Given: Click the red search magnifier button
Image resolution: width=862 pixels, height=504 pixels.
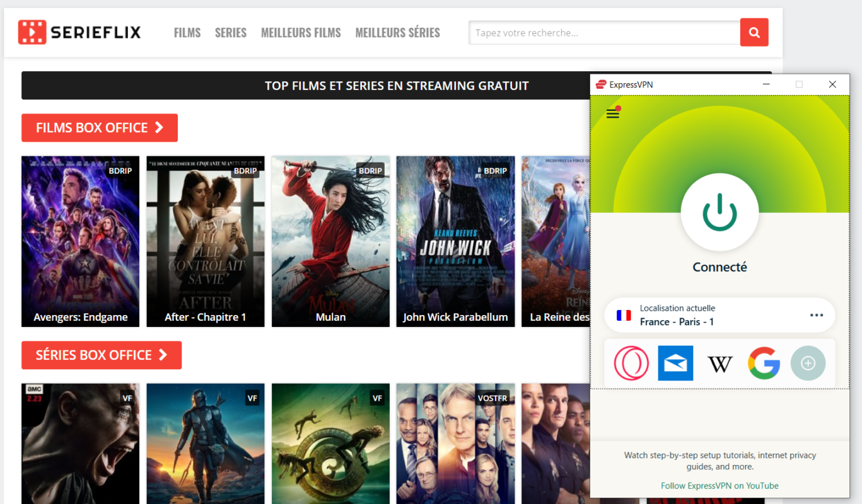Looking at the screenshot, I should (754, 32).
